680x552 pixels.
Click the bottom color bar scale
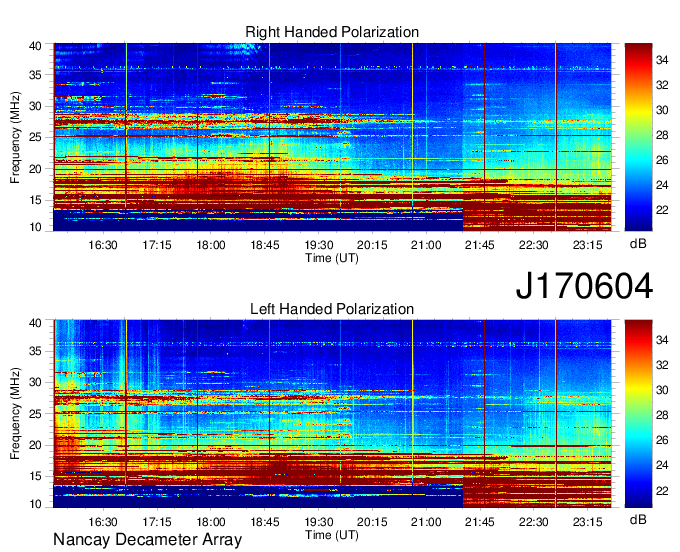point(638,414)
